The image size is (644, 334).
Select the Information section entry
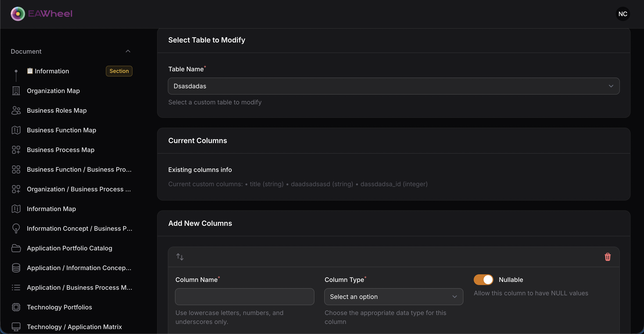click(52, 71)
